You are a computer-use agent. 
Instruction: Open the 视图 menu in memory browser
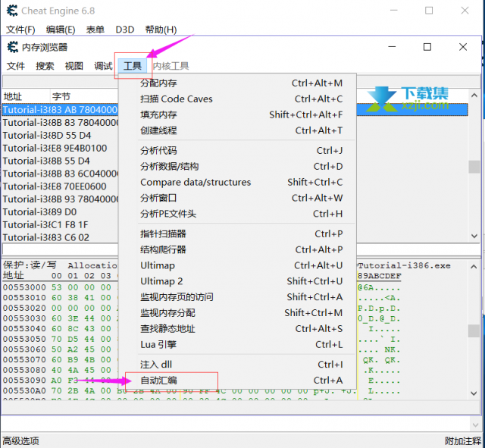point(74,66)
